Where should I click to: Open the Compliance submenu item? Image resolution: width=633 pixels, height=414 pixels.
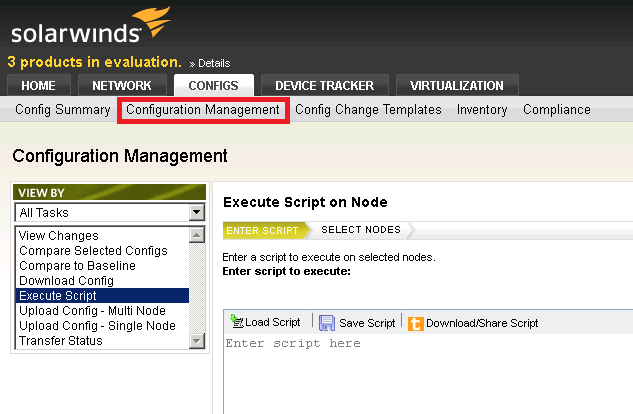pos(557,110)
